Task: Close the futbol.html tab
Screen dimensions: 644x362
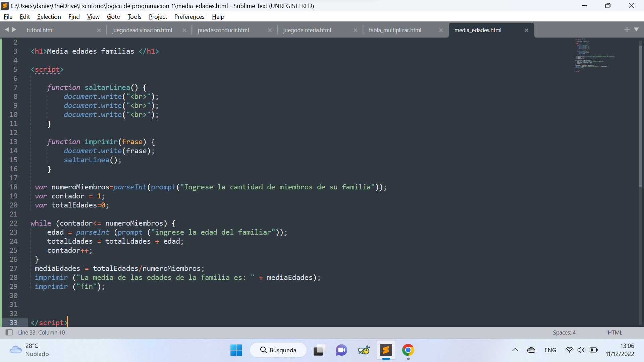Action: [x=99, y=30]
